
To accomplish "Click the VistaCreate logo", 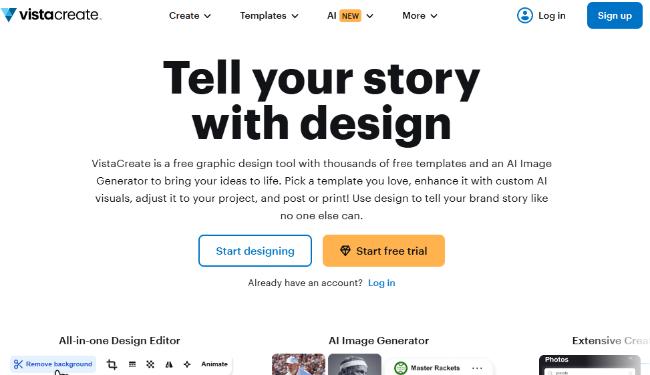I will click(x=51, y=15).
